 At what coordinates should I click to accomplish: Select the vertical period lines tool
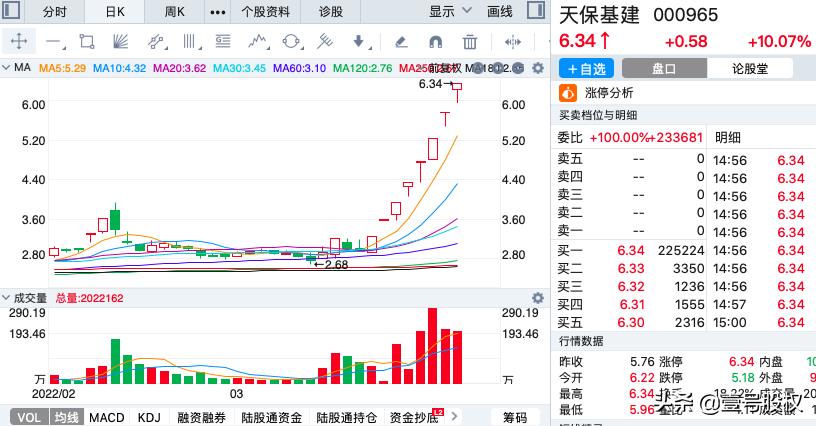point(190,42)
